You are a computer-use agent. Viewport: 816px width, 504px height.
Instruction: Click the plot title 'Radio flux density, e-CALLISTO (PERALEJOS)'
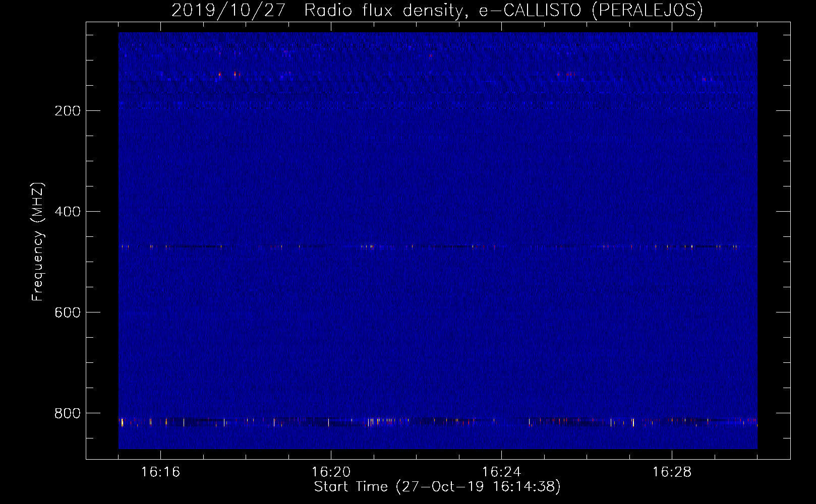pos(503,11)
